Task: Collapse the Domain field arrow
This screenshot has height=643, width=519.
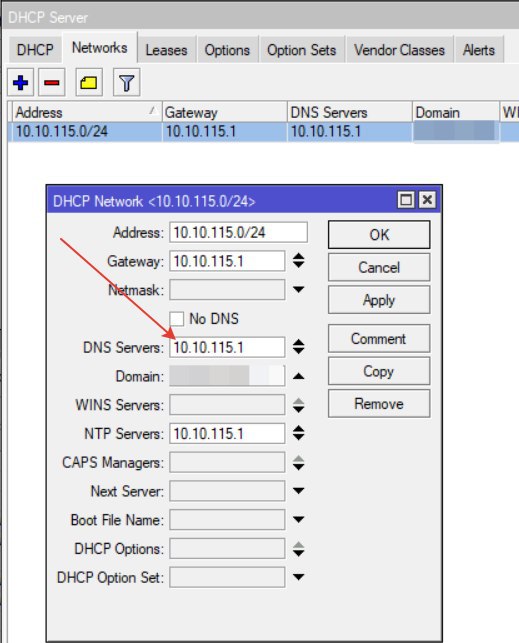Action: 298,376
